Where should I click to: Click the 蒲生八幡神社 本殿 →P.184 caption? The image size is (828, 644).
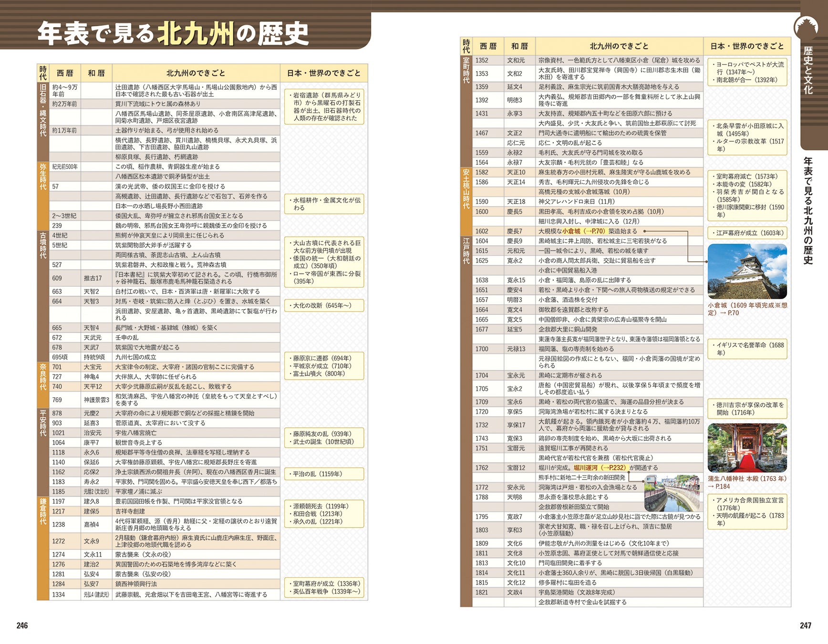(x=747, y=482)
